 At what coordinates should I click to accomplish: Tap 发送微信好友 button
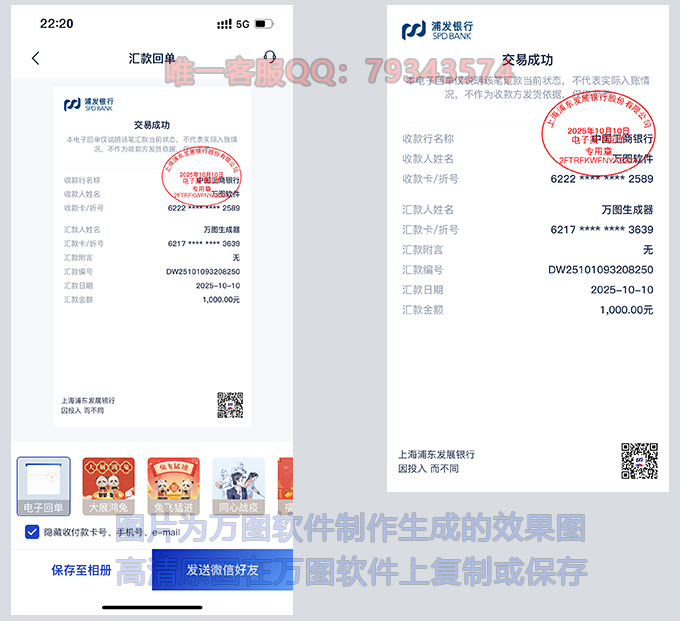pos(222,570)
